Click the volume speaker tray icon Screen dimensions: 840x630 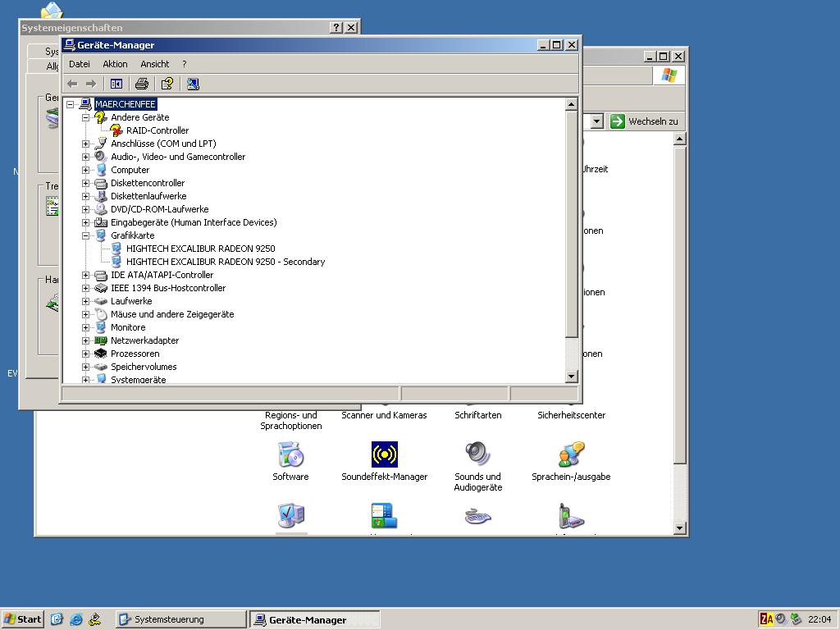pyautogui.click(x=781, y=619)
